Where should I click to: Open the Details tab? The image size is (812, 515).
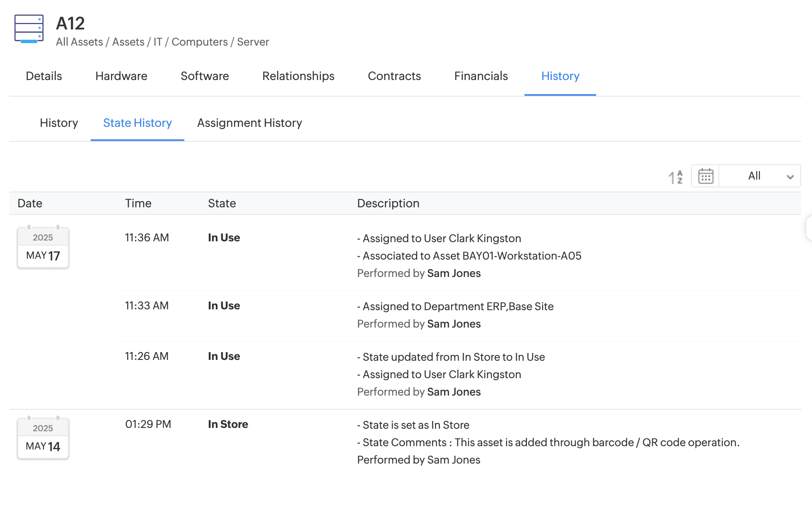[x=44, y=76]
